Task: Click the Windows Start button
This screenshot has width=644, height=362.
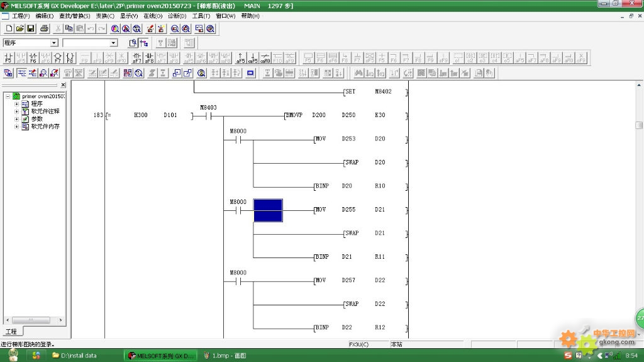Action: 13,355
